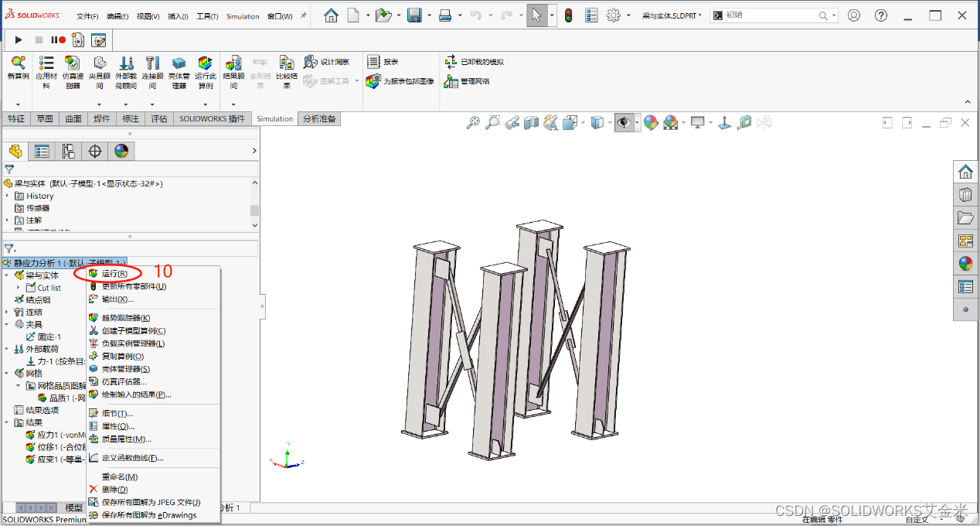
Task: Collapse the 网格 node in the study tree
Action: click(x=8, y=373)
